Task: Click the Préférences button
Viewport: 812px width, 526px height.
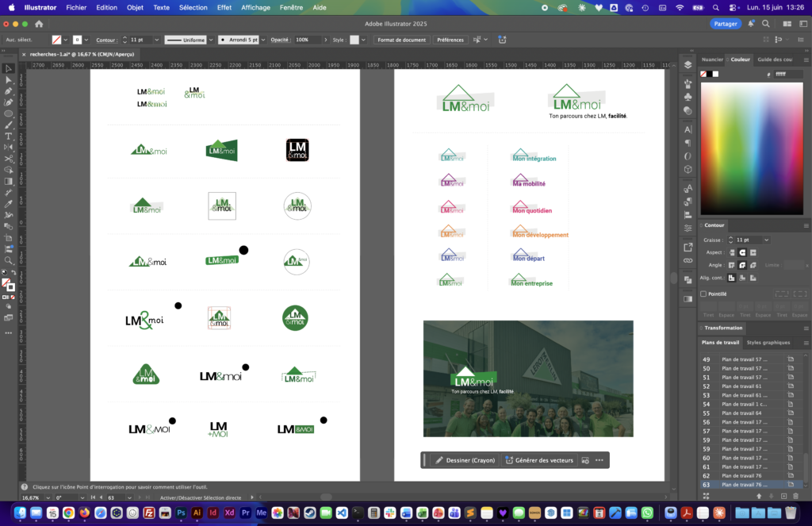Action: point(450,40)
